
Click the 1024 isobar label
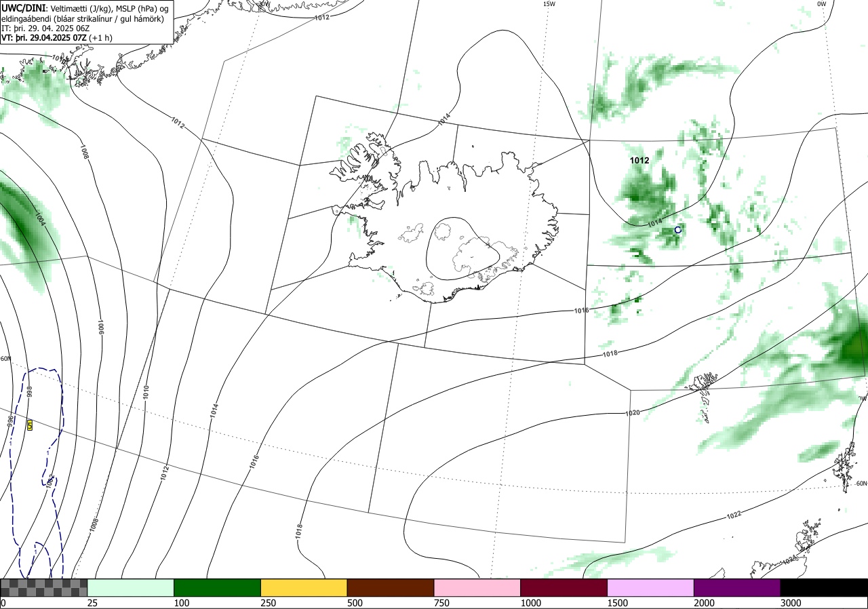[789, 559]
